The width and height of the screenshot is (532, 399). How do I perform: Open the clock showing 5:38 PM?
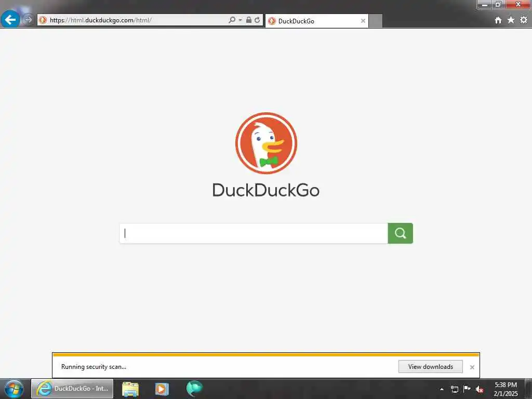506,389
